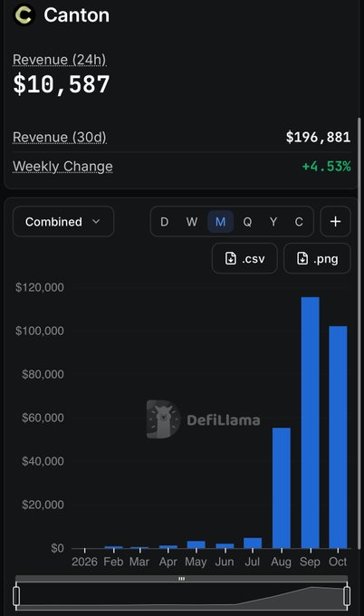Click the May revenue bar
The height and width of the screenshot is (616, 364).
pyautogui.click(x=196, y=544)
